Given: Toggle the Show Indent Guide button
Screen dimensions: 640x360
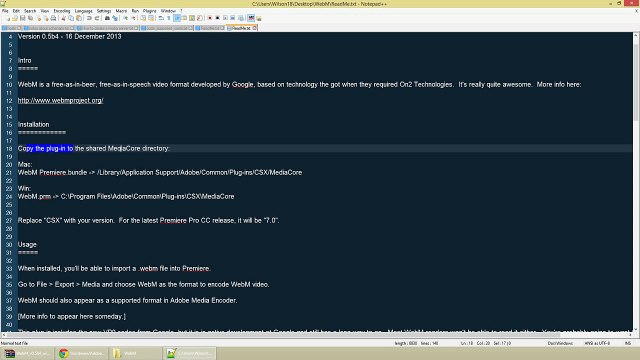Looking at the screenshot, I should [178, 18].
